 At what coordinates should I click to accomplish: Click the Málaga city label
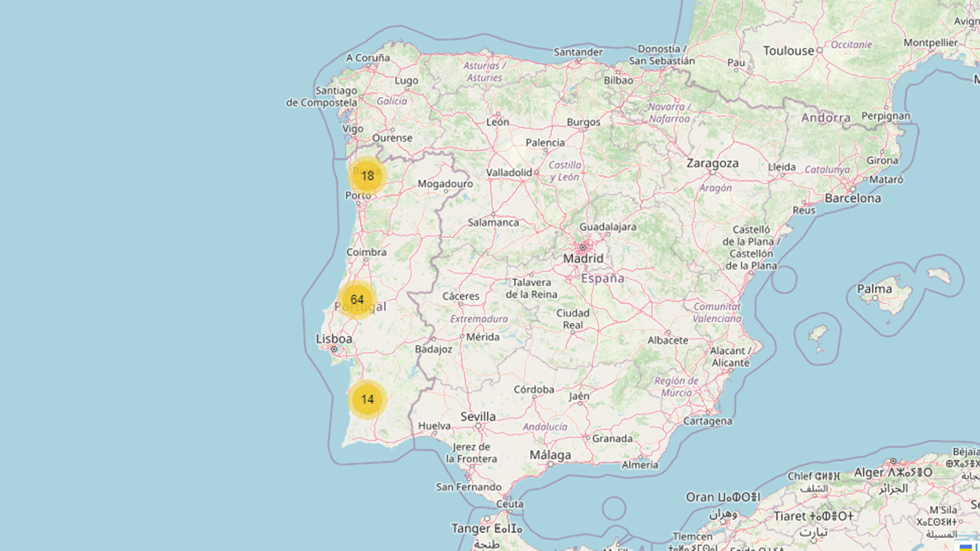550,455
